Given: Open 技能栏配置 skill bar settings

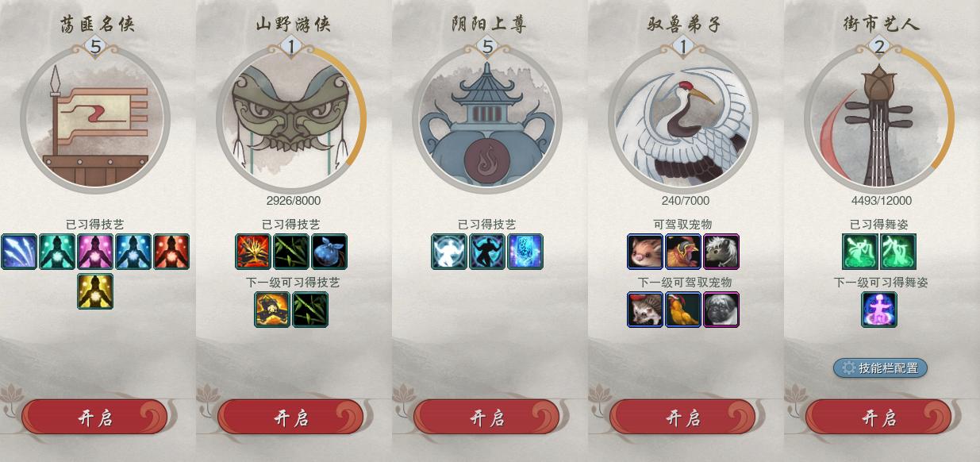Looking at the screenshot, I should 880,368.
